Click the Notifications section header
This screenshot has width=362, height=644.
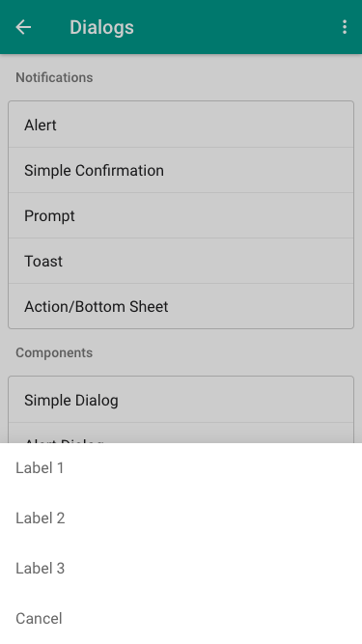coord(54,77)
